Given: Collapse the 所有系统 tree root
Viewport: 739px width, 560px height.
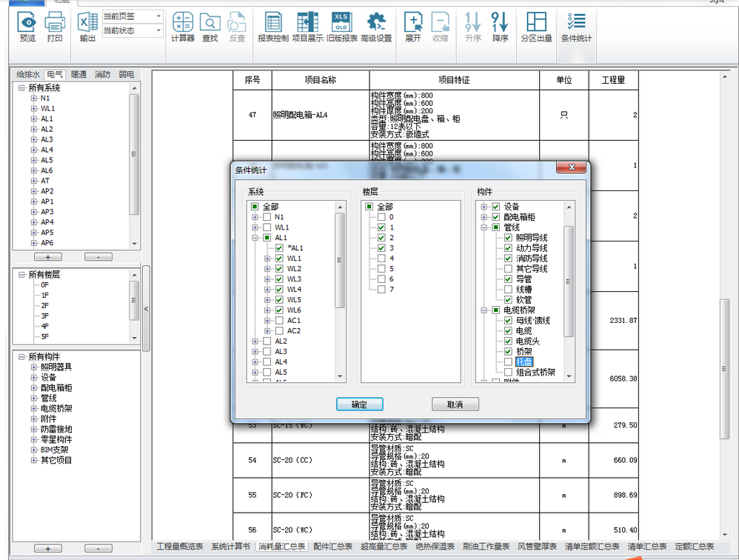Looking at the screenshot, I should tap(21, 87).
